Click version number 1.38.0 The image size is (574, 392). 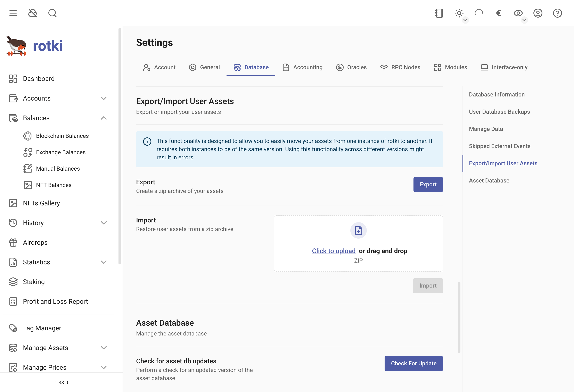pos(61,383)
